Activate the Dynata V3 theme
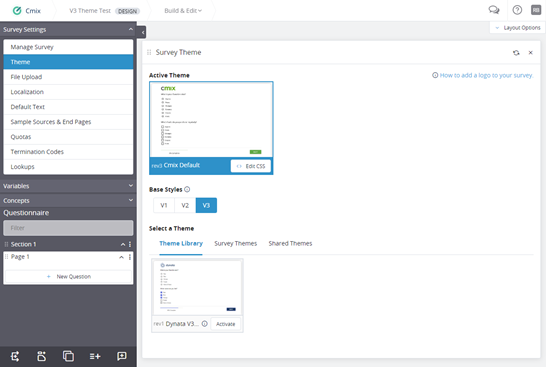This screenshot has height=367, width=546. [x=225, y=324]
